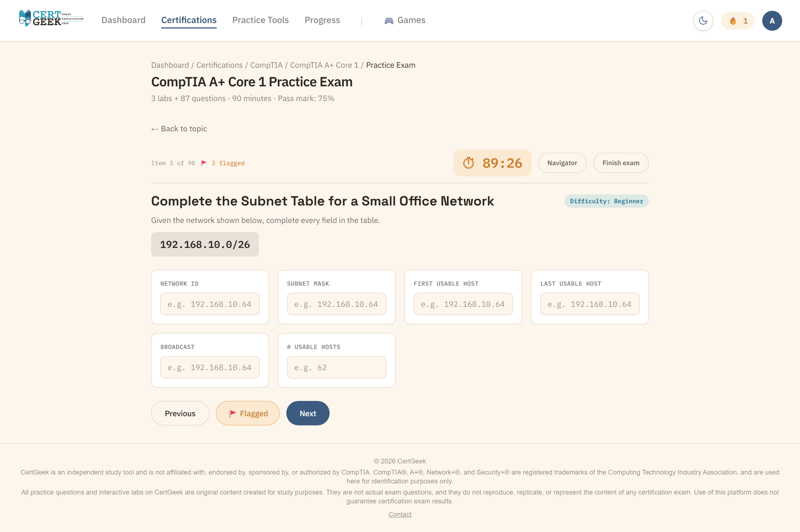Toggle the Flagged button

[x=247, y=413]
